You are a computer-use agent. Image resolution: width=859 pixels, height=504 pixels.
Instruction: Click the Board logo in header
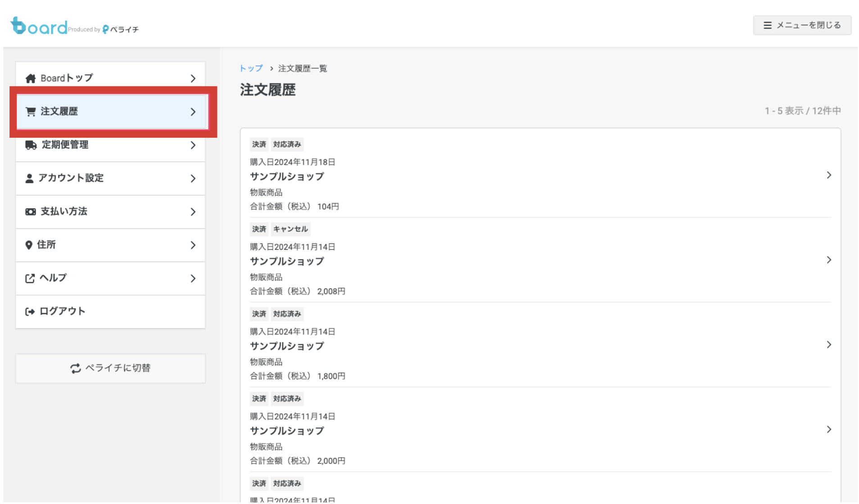[39, 26]
